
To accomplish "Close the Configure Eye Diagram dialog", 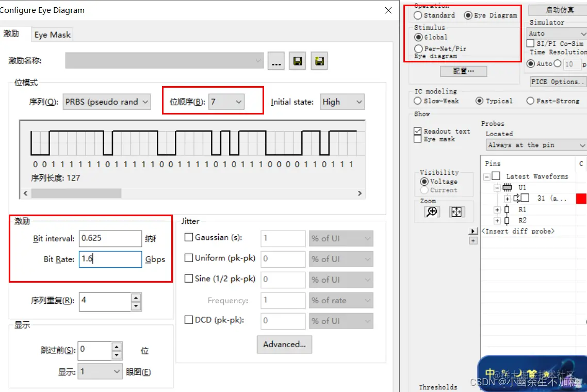I will 388,10.
